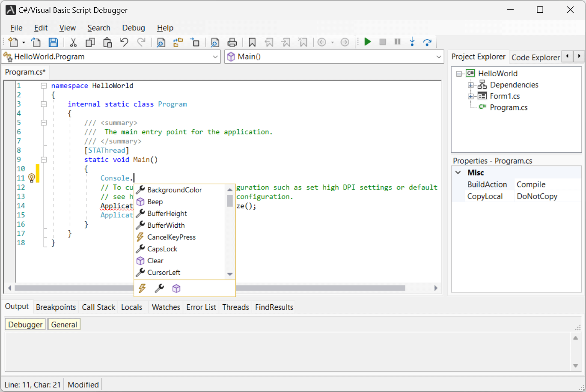Open the Main() method navigation dropdown
This screenshot has width=586, height=392.
coord(438,56)
